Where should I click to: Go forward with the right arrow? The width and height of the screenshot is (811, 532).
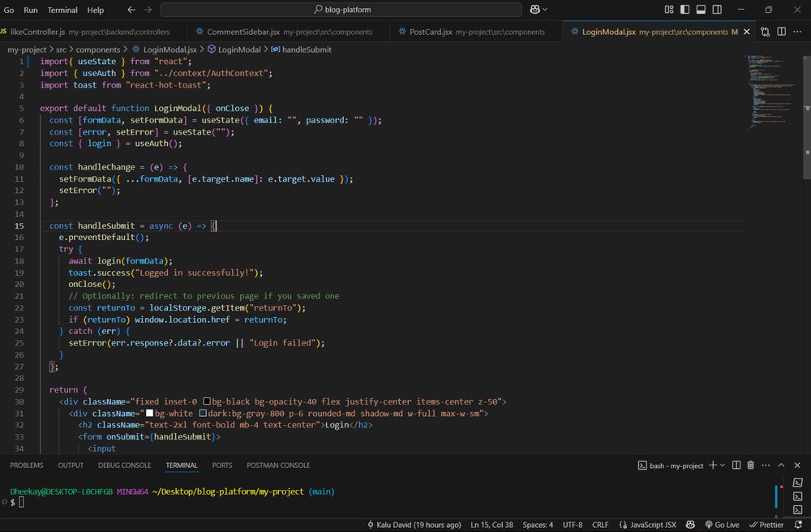[148, 9]
